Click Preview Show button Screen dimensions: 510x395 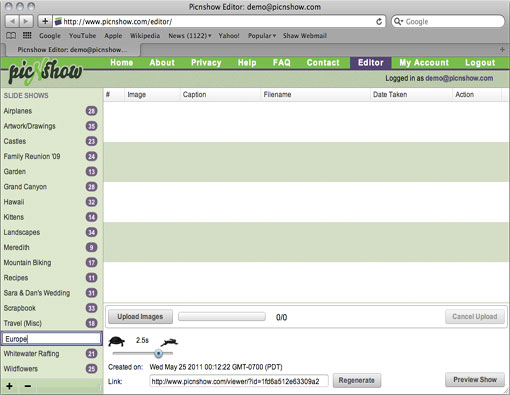(475, 380)
